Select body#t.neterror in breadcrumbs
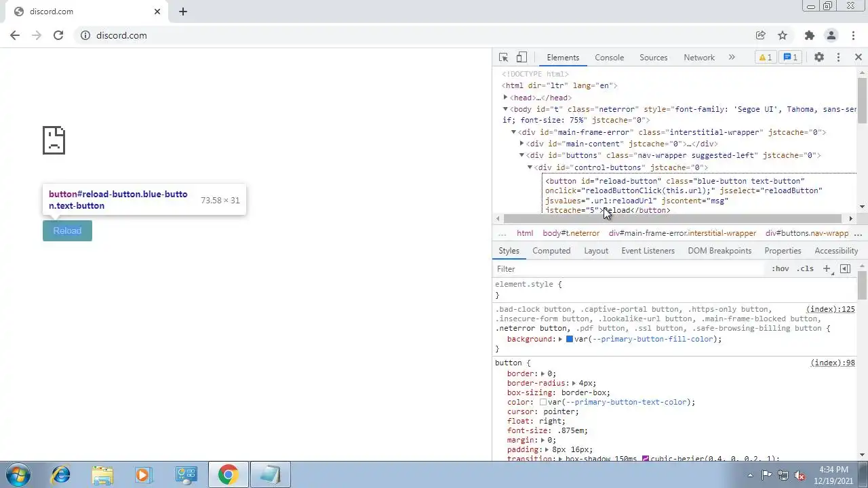The width and height of the screenshot is (868, 488). click(571, 233)
